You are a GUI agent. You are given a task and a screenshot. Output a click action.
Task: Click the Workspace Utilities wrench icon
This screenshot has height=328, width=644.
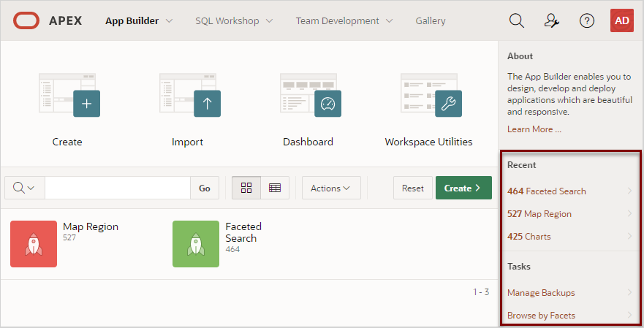coord(431,95)
